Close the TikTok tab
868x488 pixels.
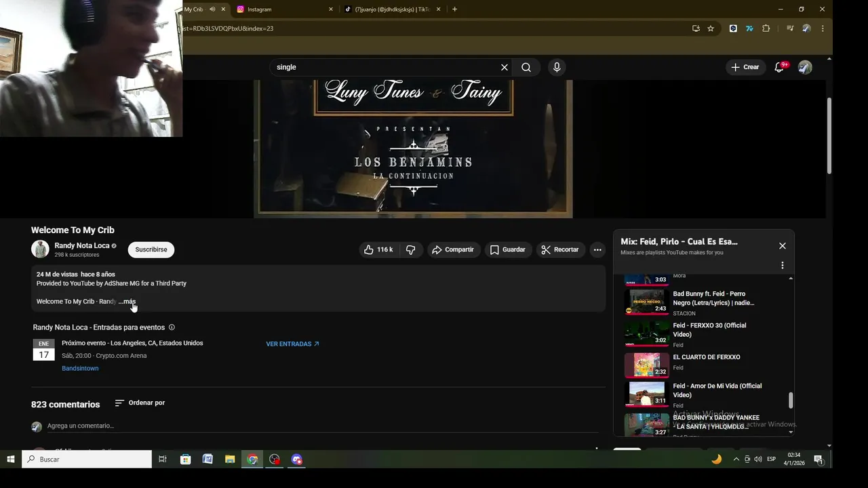438,9
